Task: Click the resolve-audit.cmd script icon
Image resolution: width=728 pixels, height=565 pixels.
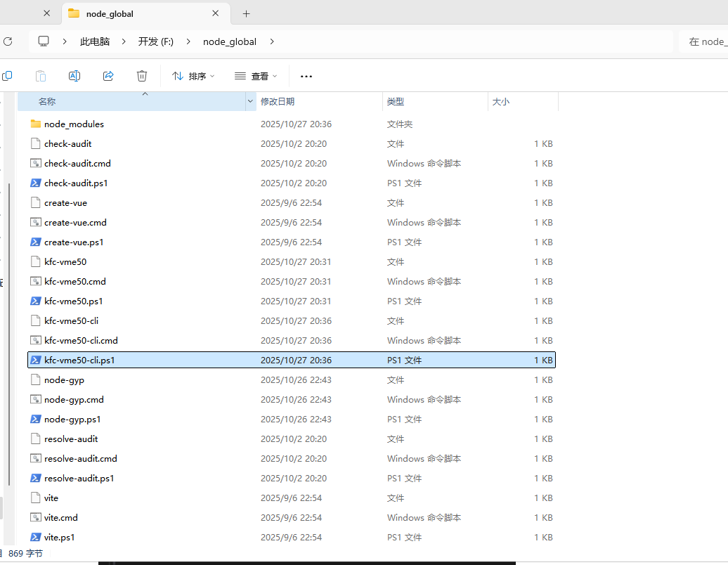Action: click(36, 457)
